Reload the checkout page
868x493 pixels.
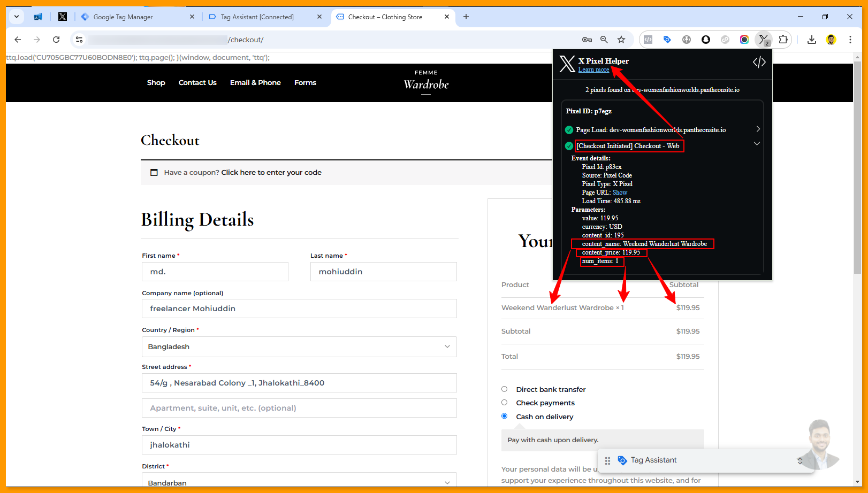pyautogui.click(x=56, y=40)
